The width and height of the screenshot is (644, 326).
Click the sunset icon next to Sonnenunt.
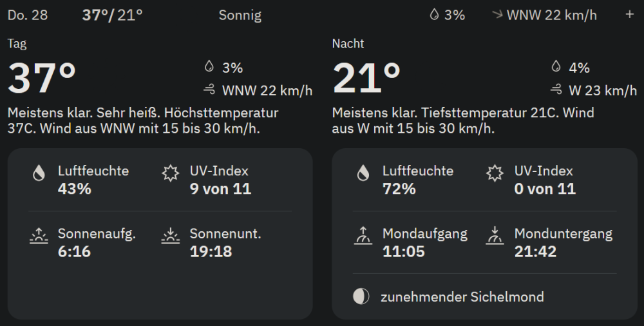[x=170, y=236]
